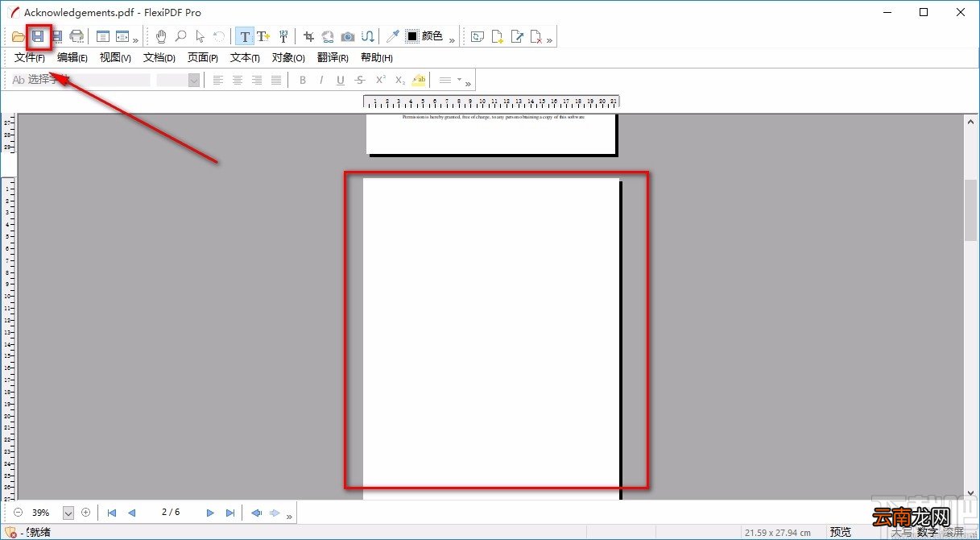The width and height of the screenshot is (980, 540).
Task: Go to the next page arrow
Action: coord(210,513)
